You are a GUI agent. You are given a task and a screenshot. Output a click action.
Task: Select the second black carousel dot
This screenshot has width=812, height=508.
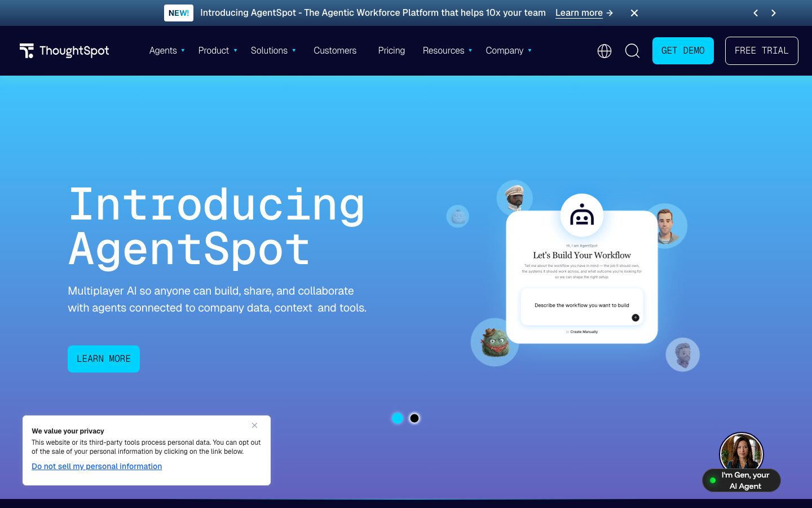[414, 418]
